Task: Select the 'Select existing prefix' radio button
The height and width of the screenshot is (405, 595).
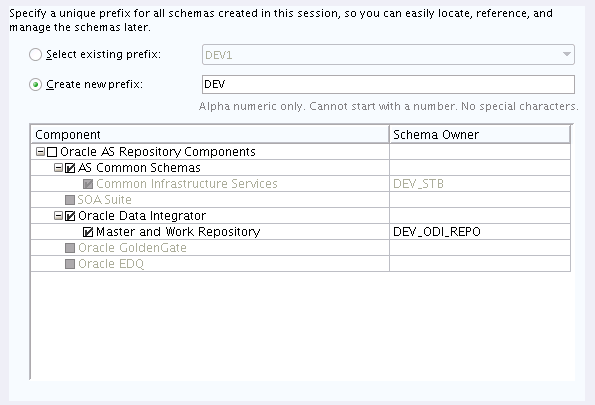Action: click(x=35, y=55)
